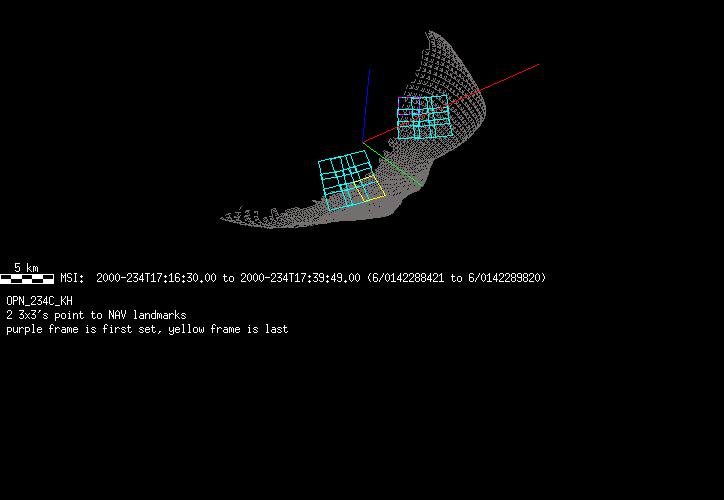Click the '5 km' scale label
This screenshot has height=500, width=724.
pyautogui.click(x=26, y=268)
